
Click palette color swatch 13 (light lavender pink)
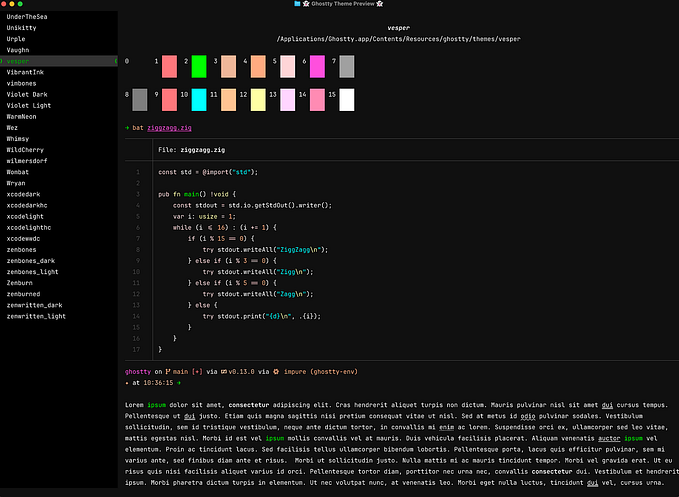click(x=288, y=100)
